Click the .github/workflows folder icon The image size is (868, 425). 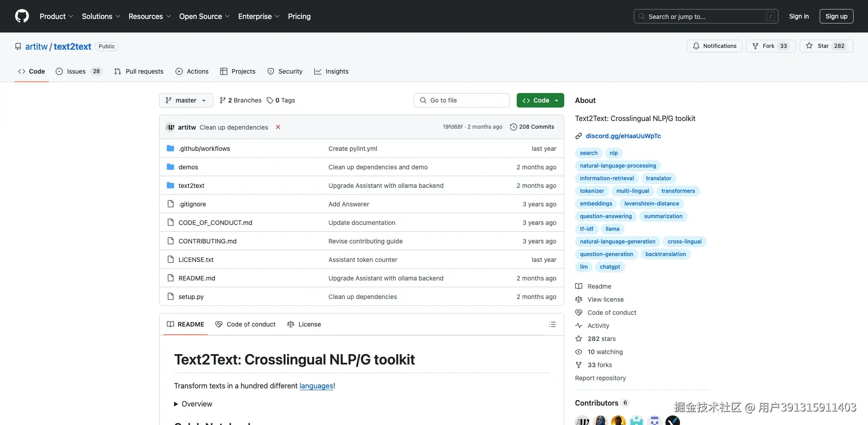pos(170,148)
